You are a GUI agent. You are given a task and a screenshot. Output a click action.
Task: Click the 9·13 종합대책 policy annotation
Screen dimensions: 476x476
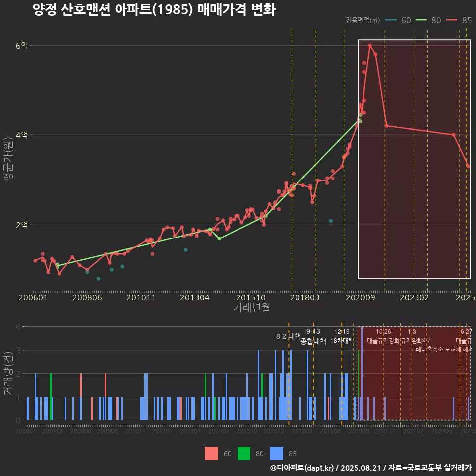point(313,336)
